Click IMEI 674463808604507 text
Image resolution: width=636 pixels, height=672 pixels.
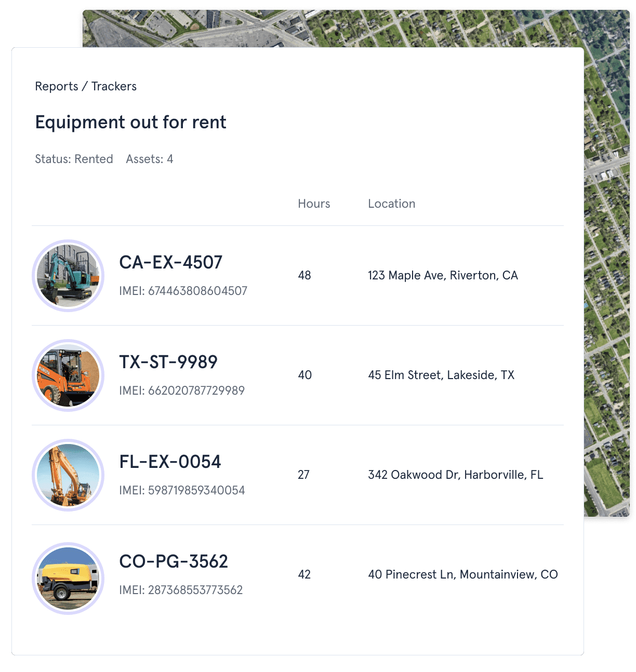[183, 291]
